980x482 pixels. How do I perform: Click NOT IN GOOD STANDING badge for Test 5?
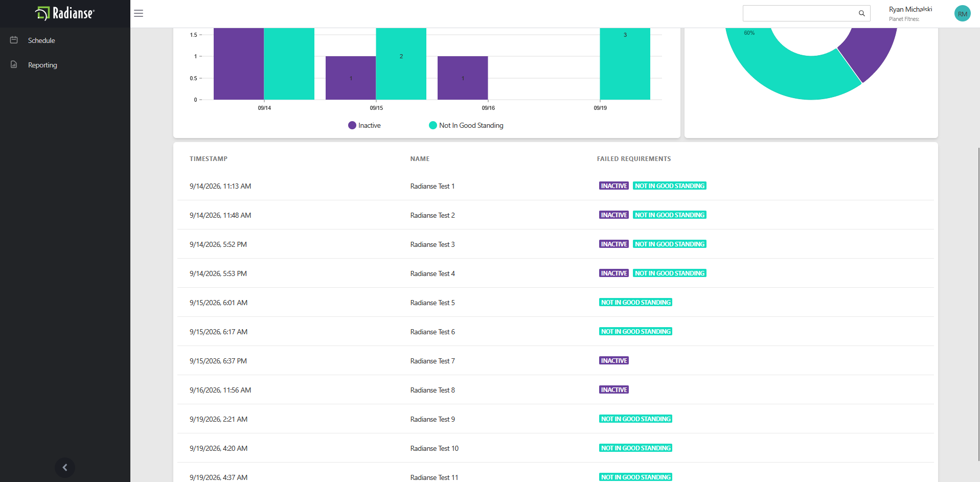tap(635, 303)
